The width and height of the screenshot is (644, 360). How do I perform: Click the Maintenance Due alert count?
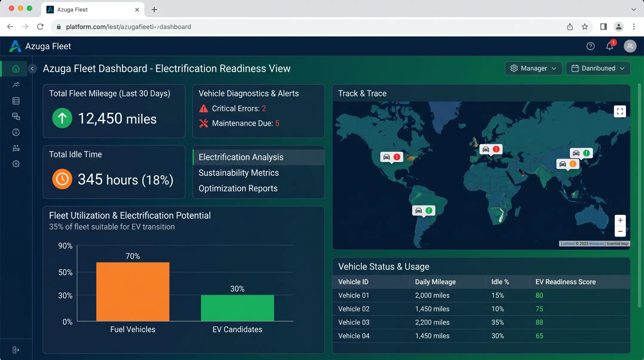click(x=277, y=123)
